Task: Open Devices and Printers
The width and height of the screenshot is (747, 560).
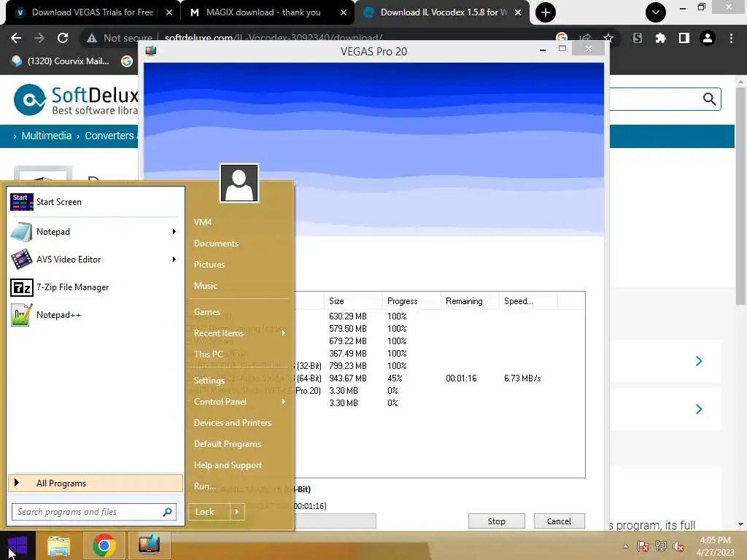Action: (x=233, y=422)
